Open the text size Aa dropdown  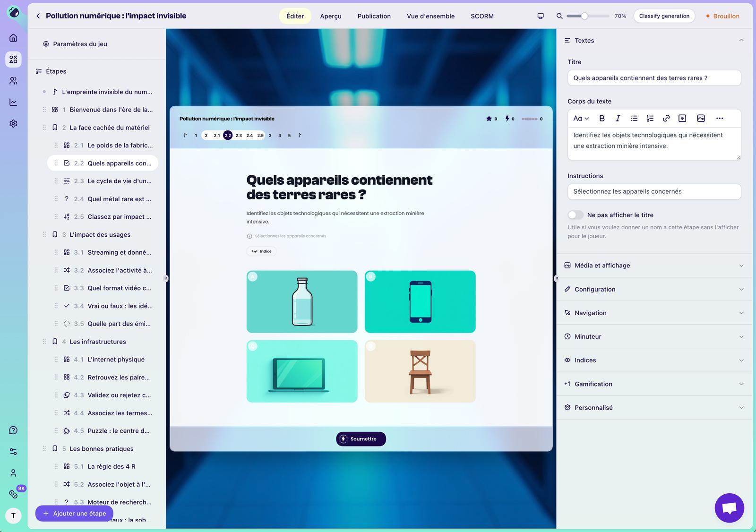[x=581, y=119]
